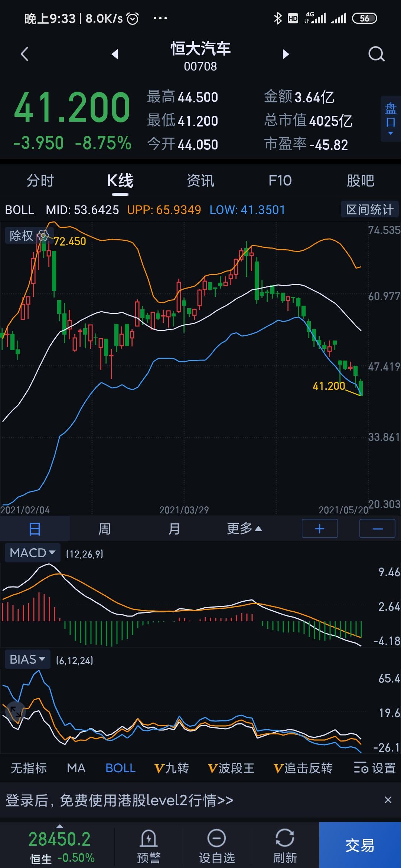Expand the 更多 period options
The height and width of the screenshot is (868, 401).
(244, 529)
